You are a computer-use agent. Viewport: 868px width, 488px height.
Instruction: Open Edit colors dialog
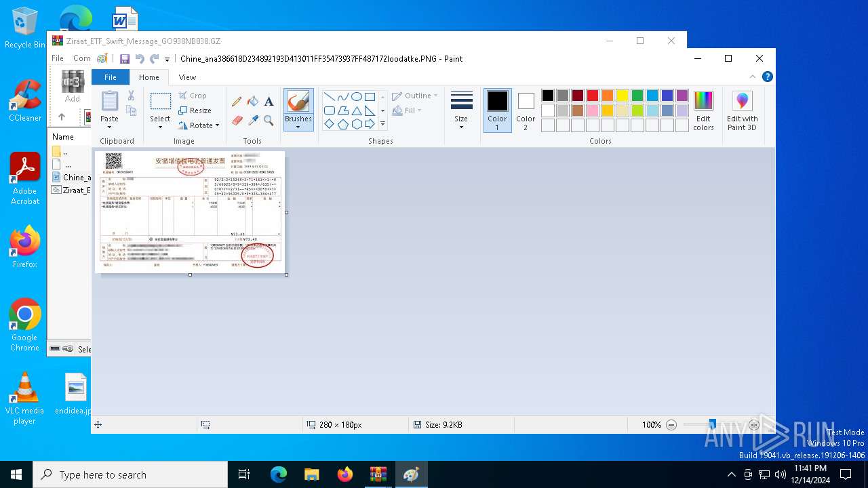[703, 111]
